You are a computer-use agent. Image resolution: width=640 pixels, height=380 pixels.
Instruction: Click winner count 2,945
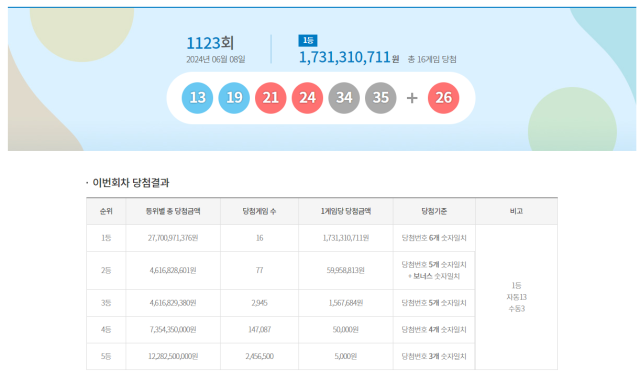(260, 303)
